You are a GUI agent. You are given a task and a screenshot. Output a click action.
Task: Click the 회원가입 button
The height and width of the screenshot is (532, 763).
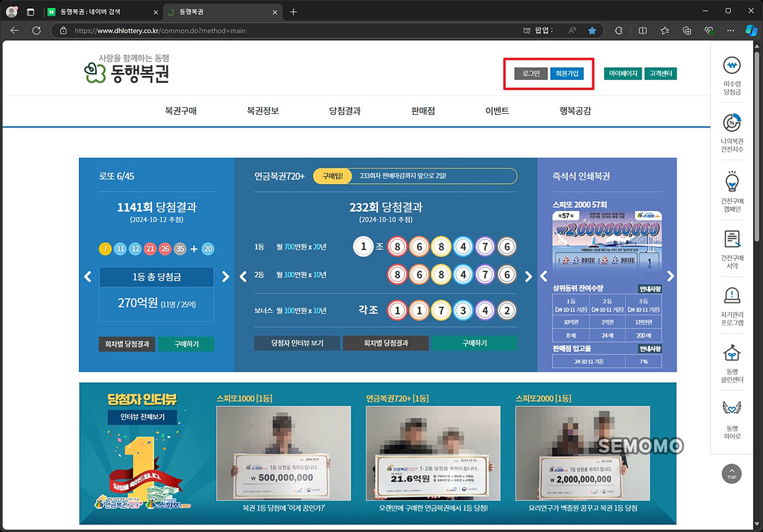pyautogui.click(x=567, y=74)
